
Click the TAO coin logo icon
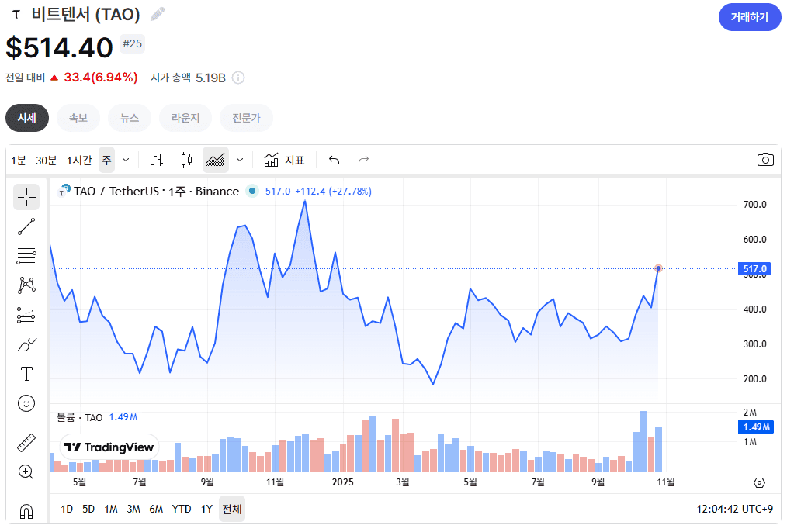click(16, 15)
